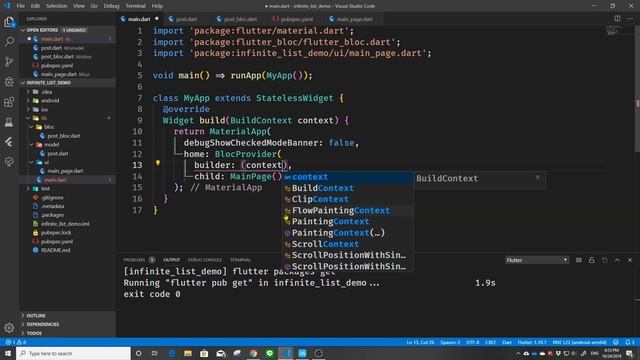Select the 'context' autocomplete suggestion
640x360 pixels.
coord(348,177)
